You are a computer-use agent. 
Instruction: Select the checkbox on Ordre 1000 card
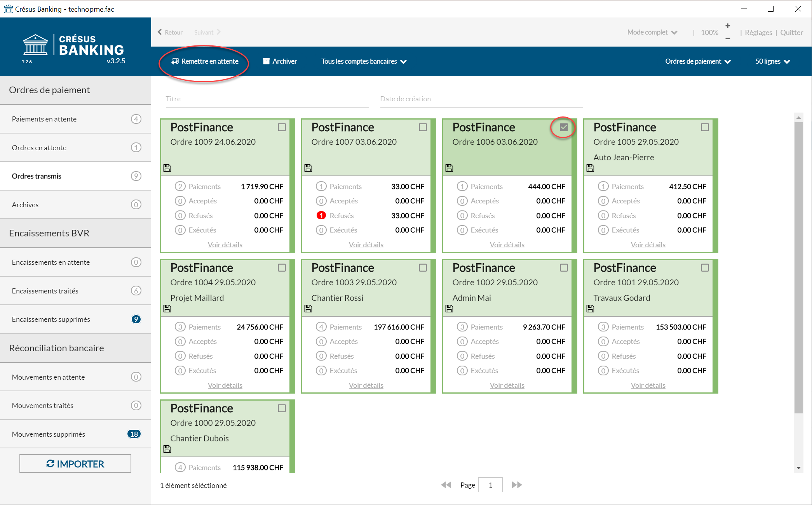click(x=282, y=408)
